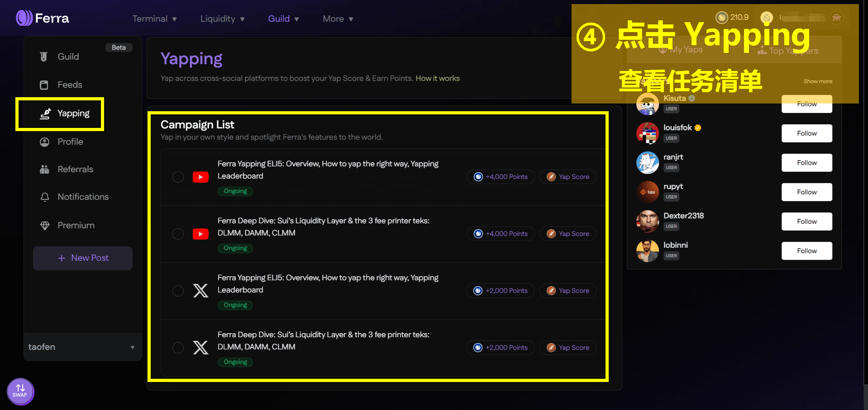Image resolution: width=868 pixels, height=410 pixels.
Task: Open Guild in the left sidebar
Action: point(68,57)
